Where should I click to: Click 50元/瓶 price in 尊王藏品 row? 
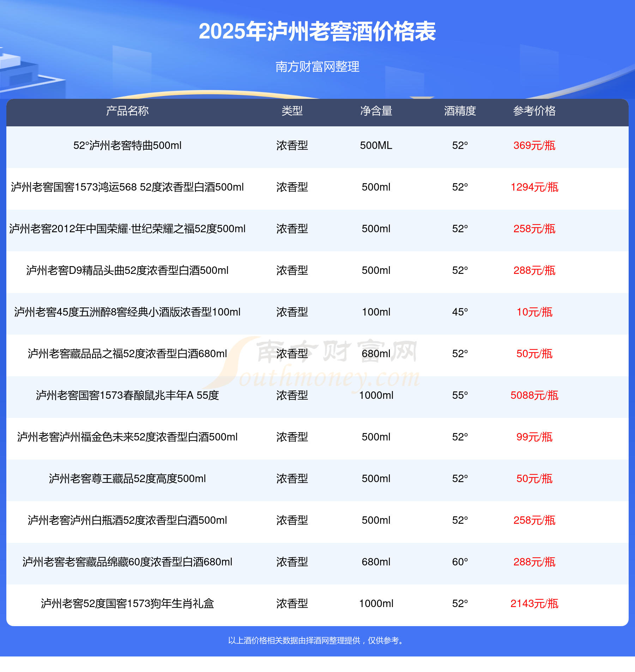[534, 479]
